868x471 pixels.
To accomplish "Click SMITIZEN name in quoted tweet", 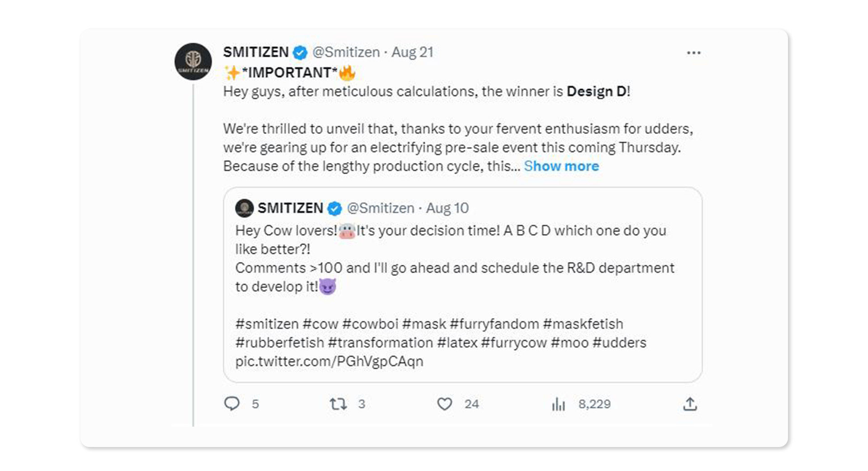I will 290,208.
